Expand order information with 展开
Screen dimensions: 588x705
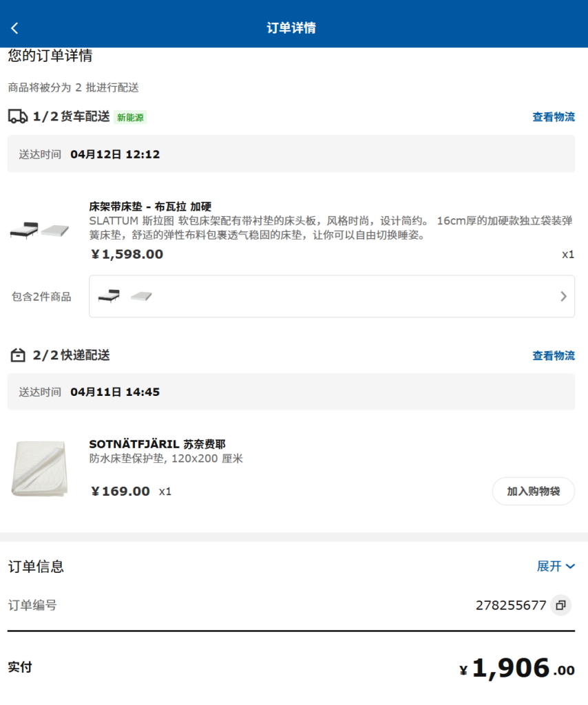click(x=555, y=566)
